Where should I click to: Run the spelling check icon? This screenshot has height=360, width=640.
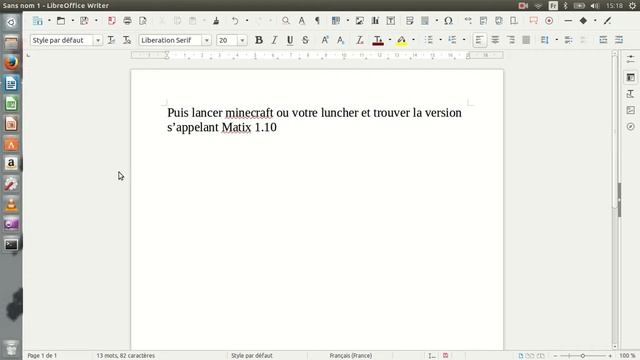[x=302, y=21]
